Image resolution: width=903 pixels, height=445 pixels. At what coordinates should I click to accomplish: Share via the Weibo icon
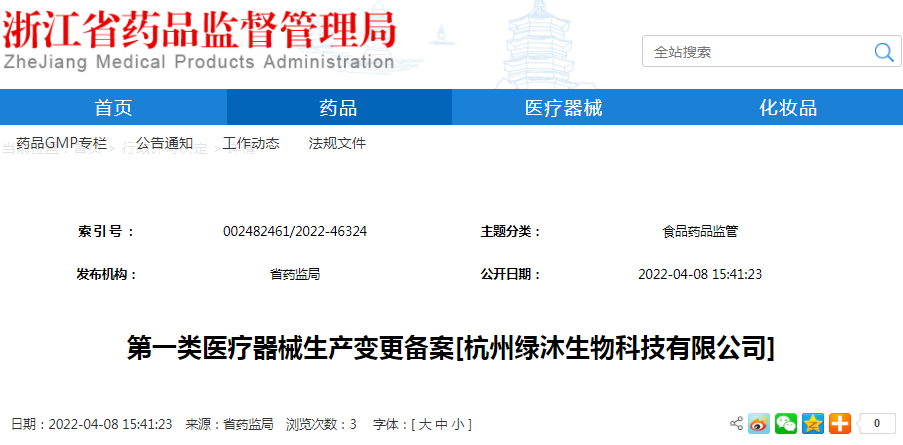tap(759, 424)
